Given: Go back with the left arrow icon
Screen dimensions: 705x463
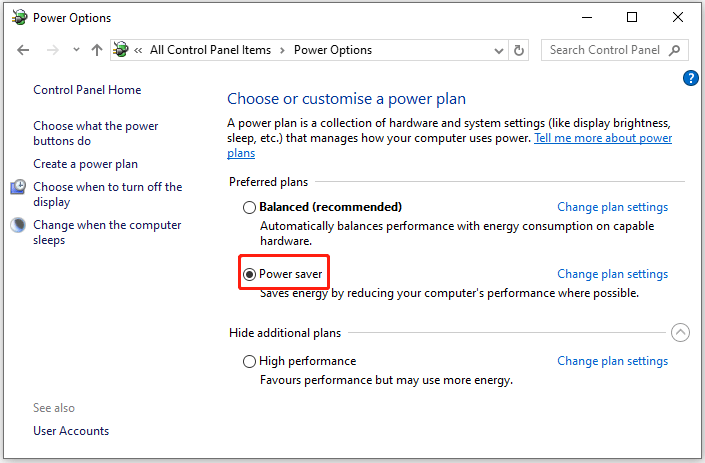Looking at the screenshot, I should [23, 50].
